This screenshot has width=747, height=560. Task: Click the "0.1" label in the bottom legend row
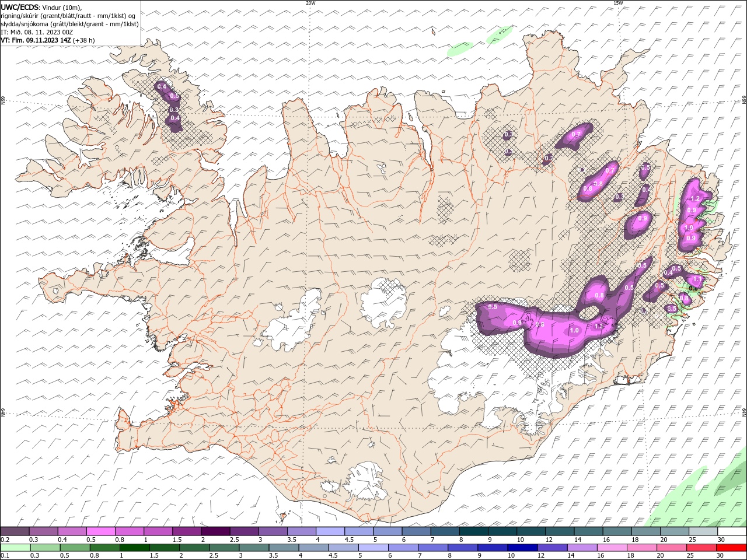5,556
